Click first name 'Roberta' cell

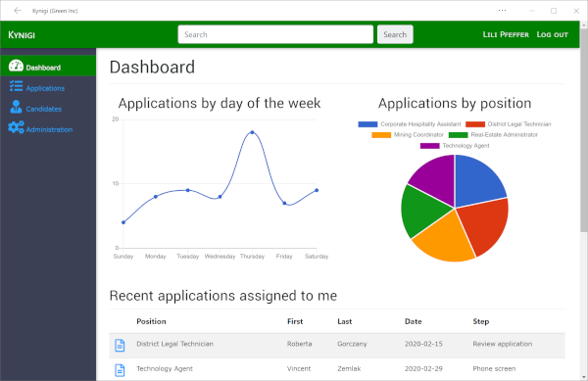point(299,344)
